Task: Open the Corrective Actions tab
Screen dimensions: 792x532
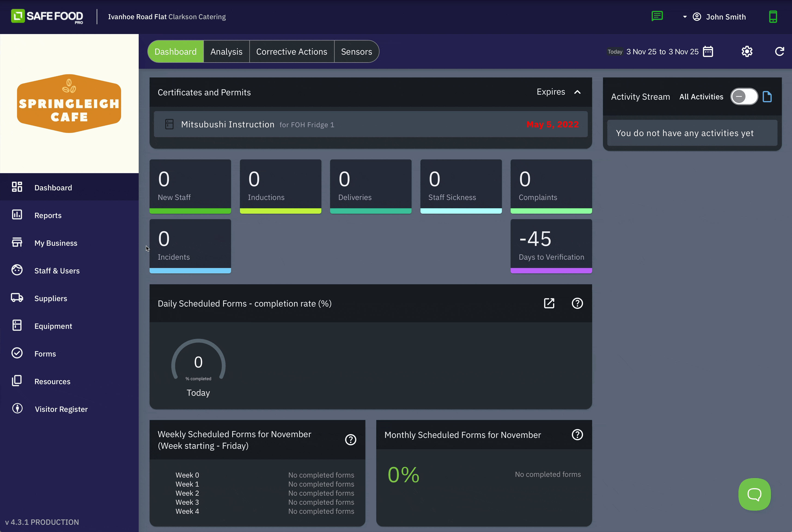Action: pos(292,51)
